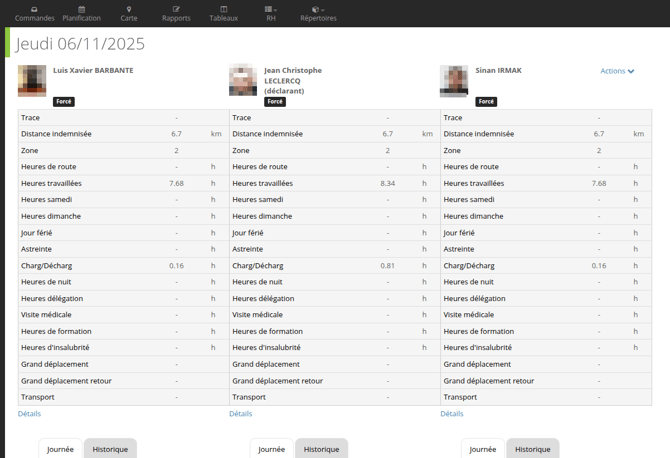The image size is (670, 458).
Task: Click Forcé badge under Sinan IRMAK
Action: [486, 102]
